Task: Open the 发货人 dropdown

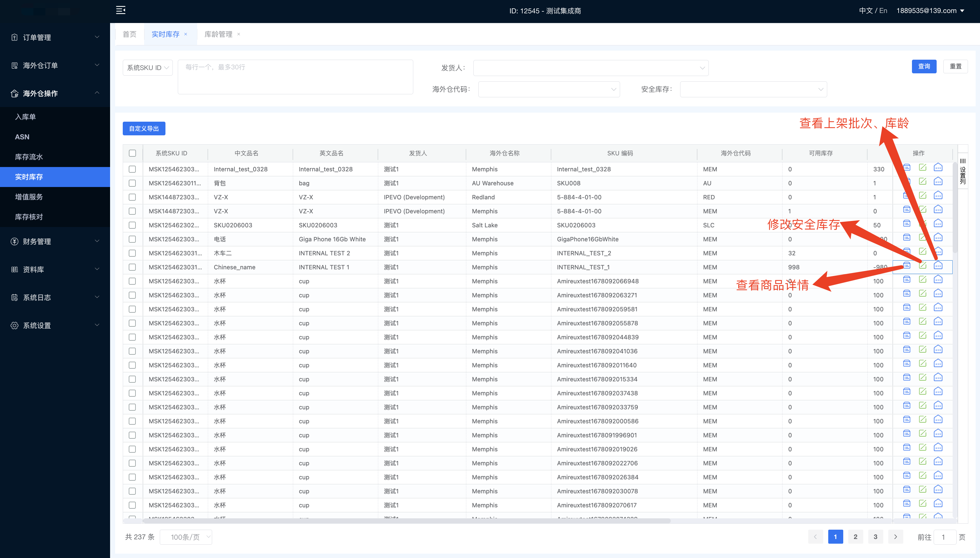Action: 590,68
